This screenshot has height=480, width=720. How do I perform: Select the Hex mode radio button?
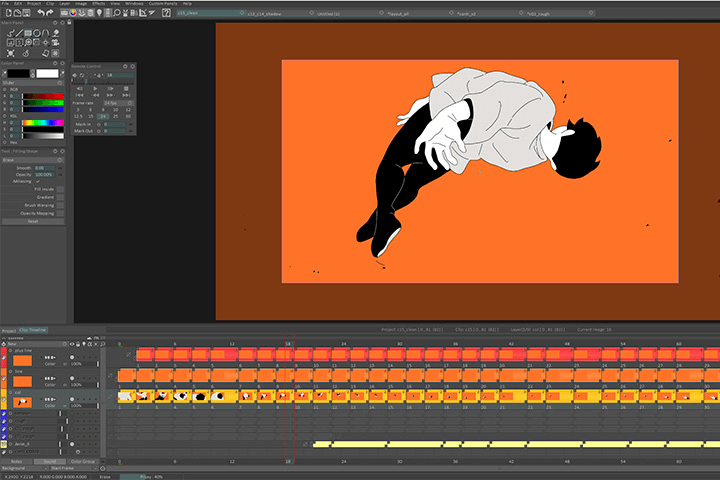pos(5,143)
